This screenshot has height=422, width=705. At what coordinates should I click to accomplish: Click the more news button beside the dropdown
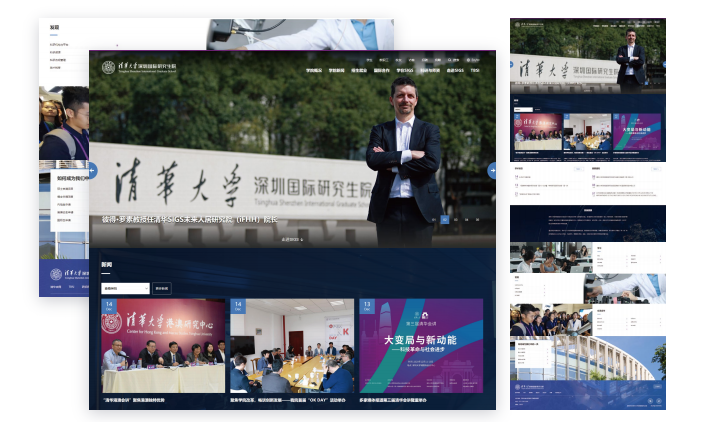click(x=162, y=288)
